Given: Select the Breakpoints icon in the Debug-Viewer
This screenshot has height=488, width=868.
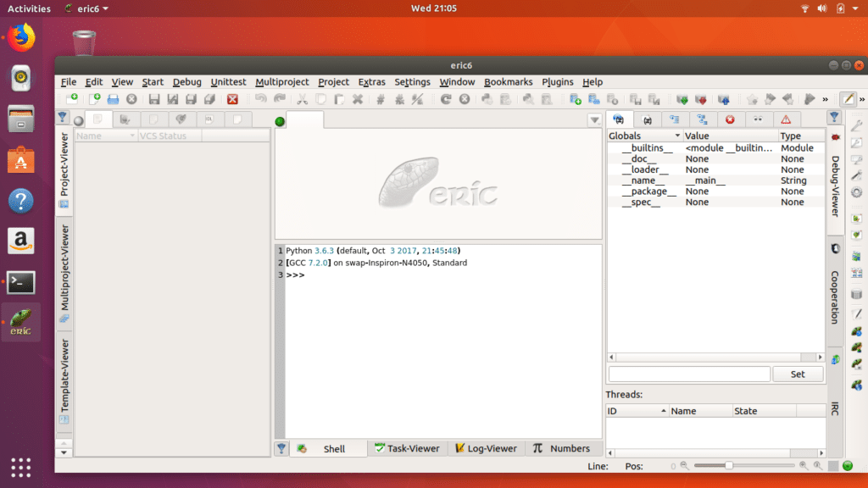Looking at the screenshot, I should coord(729,119).
